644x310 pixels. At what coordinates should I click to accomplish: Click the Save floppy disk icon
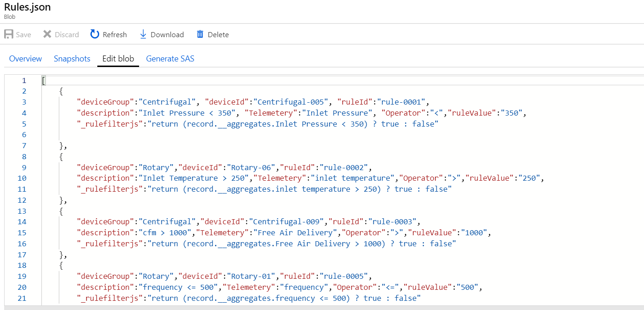click(x=9, y=34)
